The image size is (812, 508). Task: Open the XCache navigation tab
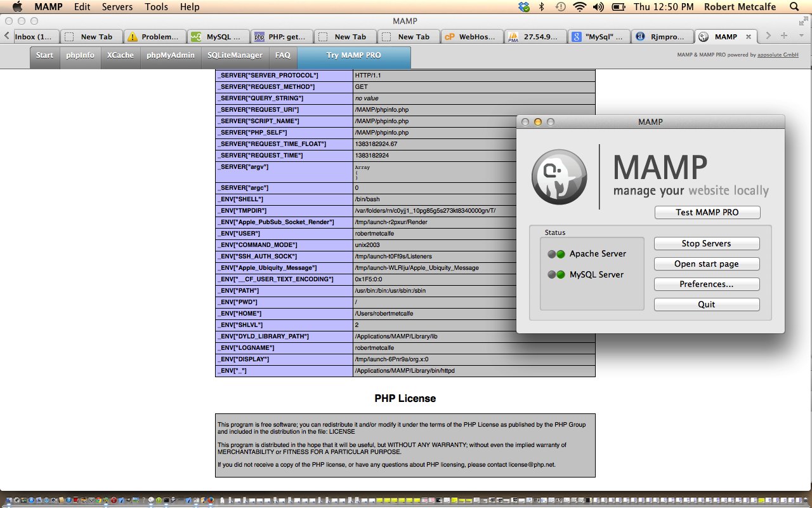[120, 56]
